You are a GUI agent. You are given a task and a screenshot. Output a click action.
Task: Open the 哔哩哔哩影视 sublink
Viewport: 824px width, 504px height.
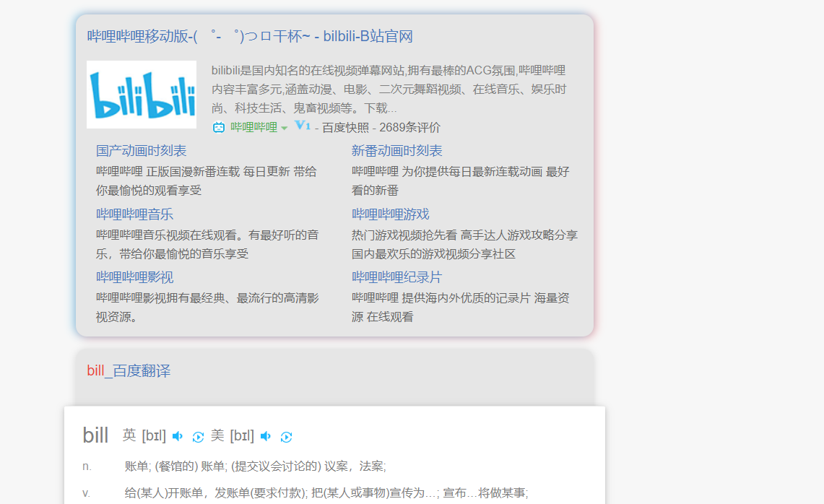(x=134, y=277)
